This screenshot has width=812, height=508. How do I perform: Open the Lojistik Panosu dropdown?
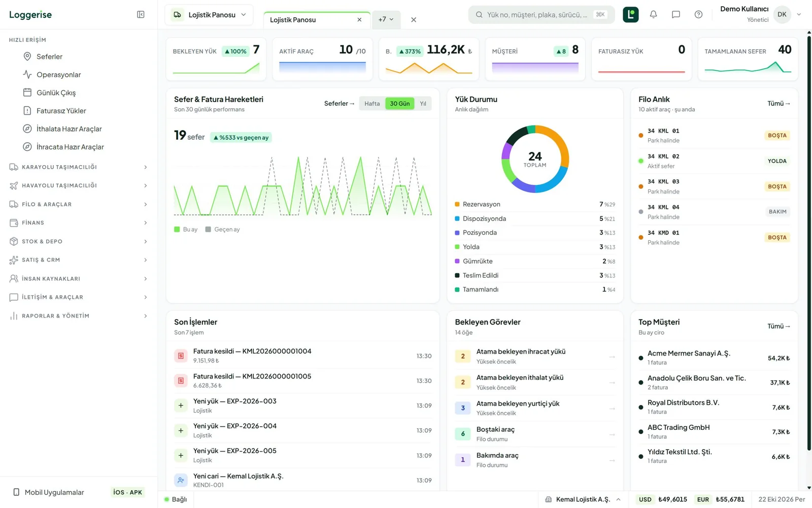209,15
